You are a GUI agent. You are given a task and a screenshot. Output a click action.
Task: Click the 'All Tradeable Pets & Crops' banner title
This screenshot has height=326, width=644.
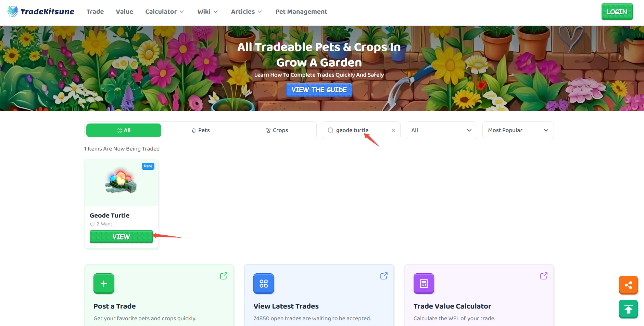click(319, 55)
